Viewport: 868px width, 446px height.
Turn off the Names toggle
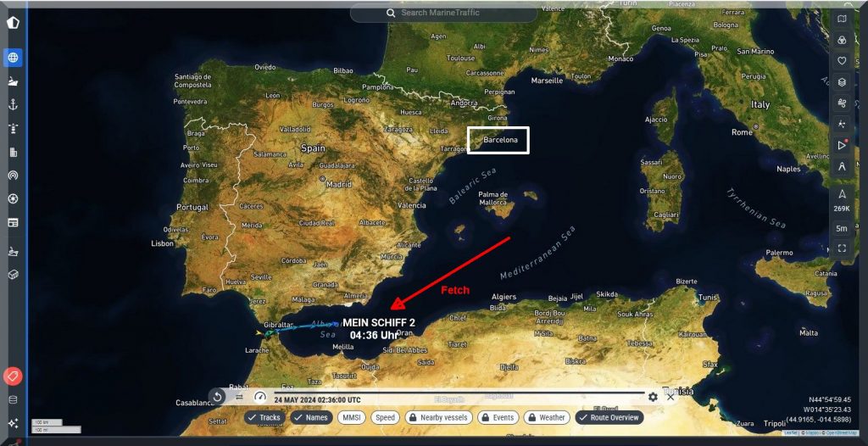click(311, 417)
